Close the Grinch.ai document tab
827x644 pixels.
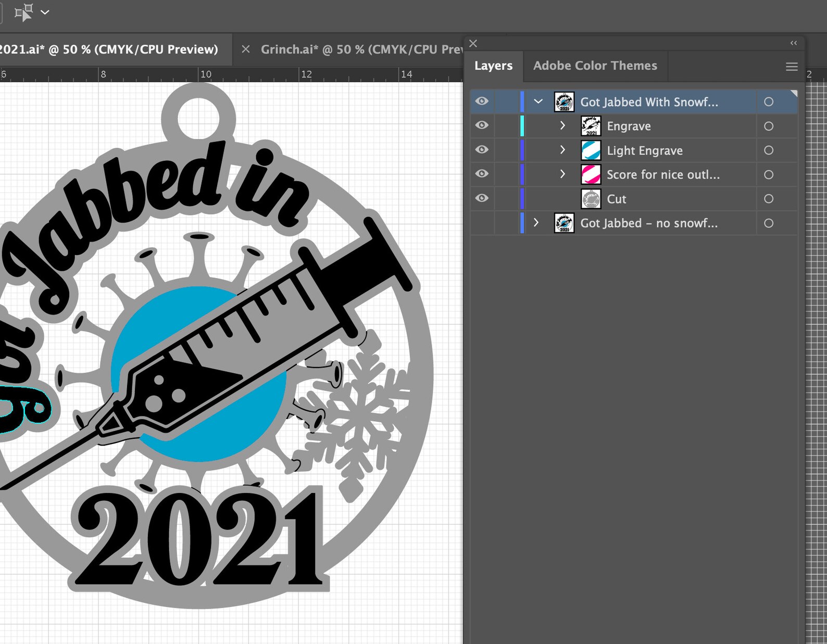(x=246, y=49)
